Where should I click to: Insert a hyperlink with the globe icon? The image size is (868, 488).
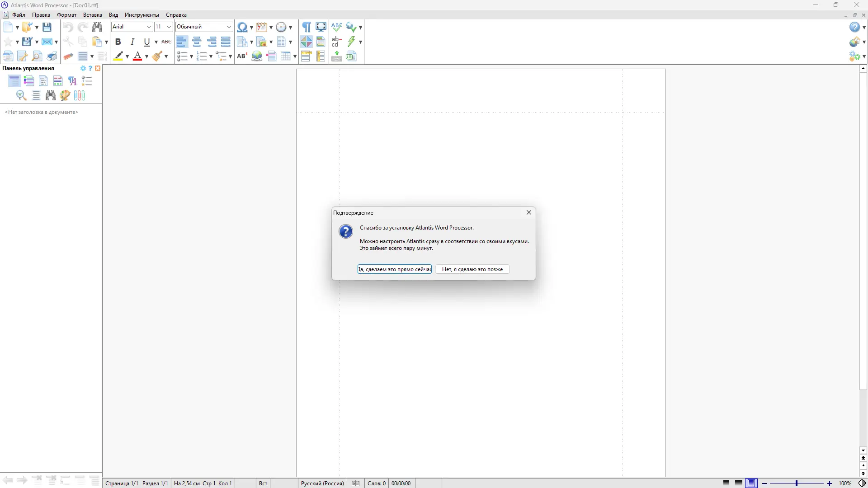[x=257, y=56]
